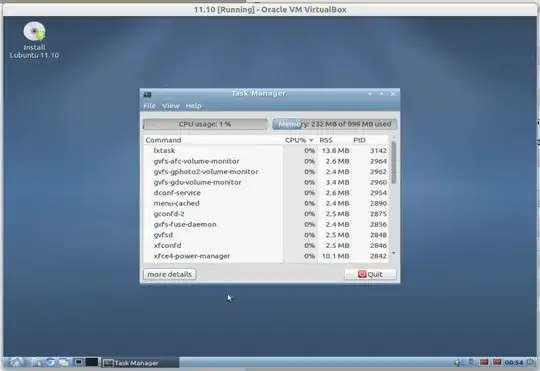Screen dimensions: 540x371
Task: Click PID value 2964
Action: coord(378,161)
